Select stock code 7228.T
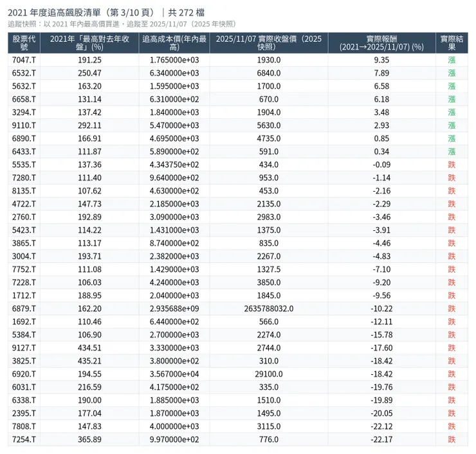Screen dimensions: 476x454 [x=24, y=282]
